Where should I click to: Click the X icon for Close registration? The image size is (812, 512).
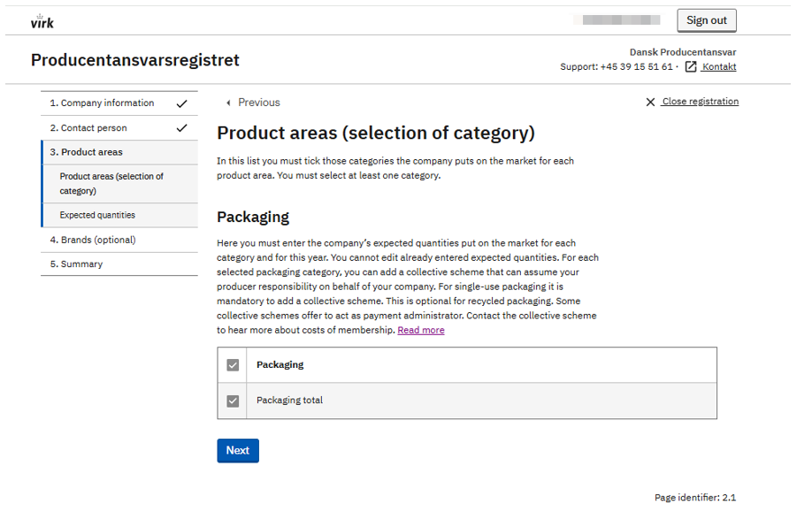(650, 103)
